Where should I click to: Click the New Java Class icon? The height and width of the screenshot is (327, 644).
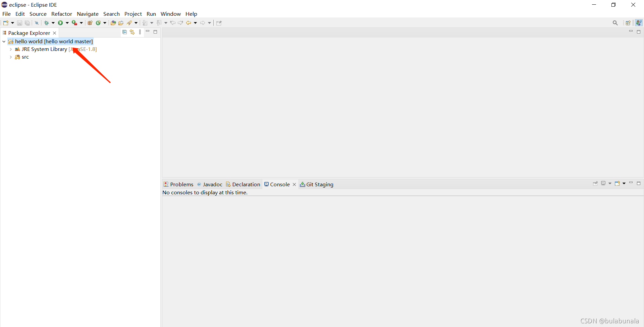pyautogui.click(x=98, y=23)
